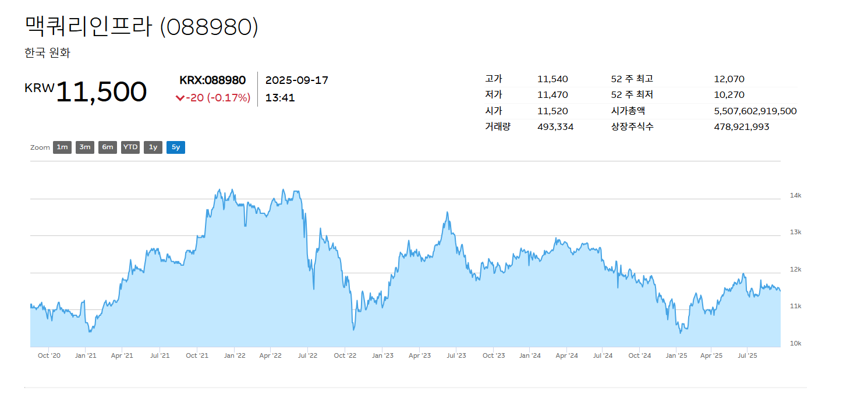
Task: Click the time 13:41
Action: [280, 97]
